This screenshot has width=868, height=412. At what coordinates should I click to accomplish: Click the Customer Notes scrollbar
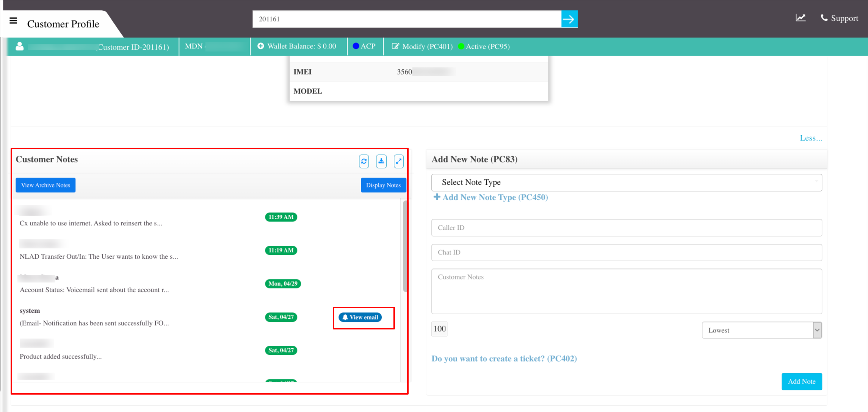point(405,246)
